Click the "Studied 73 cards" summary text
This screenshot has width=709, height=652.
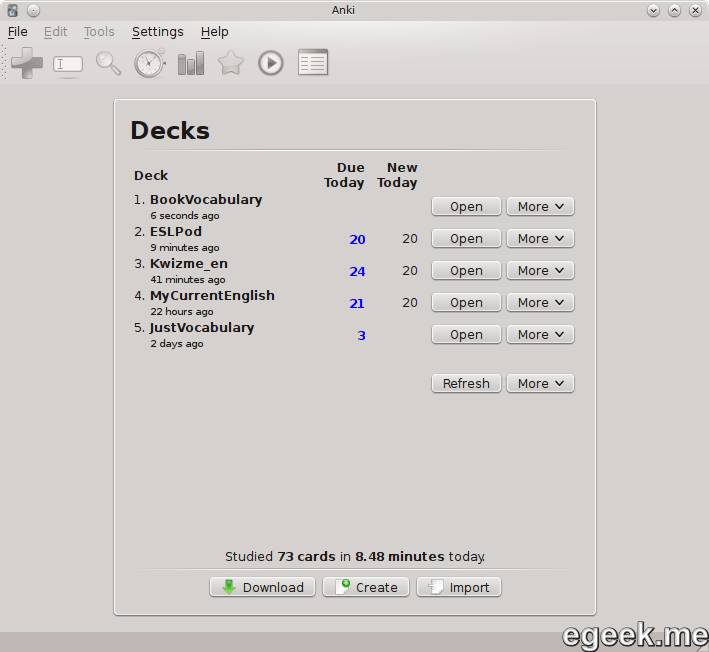tap(355, 556)
